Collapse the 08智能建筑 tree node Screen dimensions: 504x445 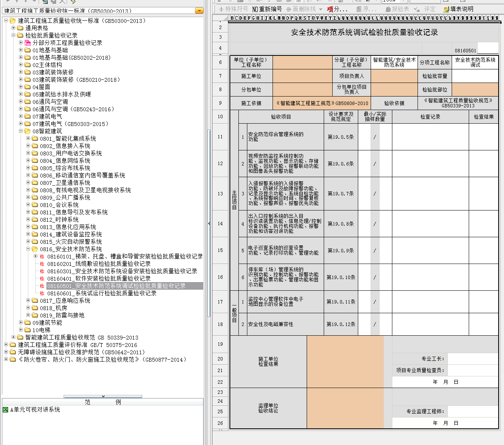click(21, 131)
